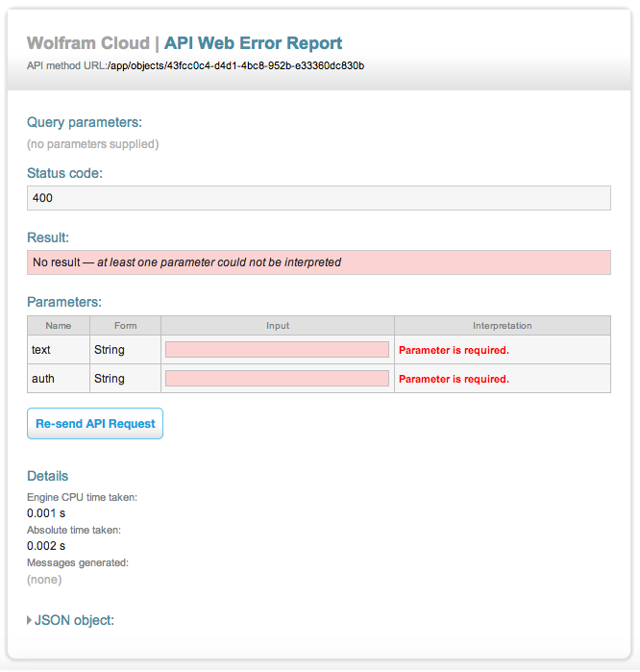Click the API method URL path
This screenshot has width=640, height=672.
point(236,65)
